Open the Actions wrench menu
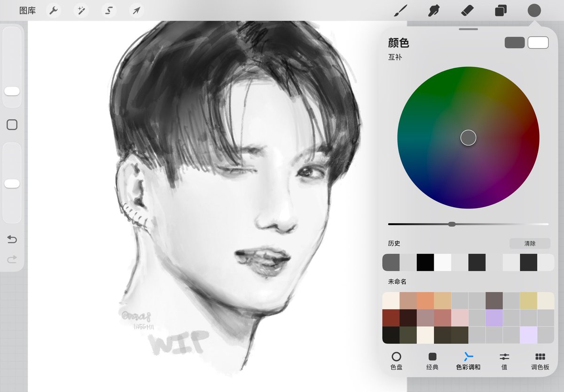Viewport: 564px width, 392px height. (54, 10)
